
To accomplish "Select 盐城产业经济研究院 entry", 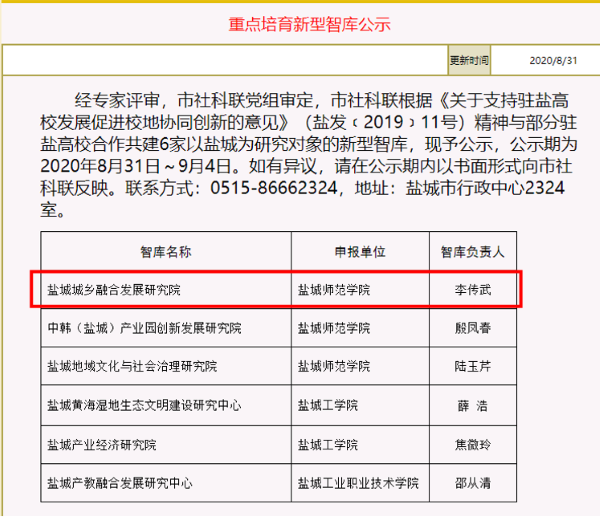I will point(101,445).
